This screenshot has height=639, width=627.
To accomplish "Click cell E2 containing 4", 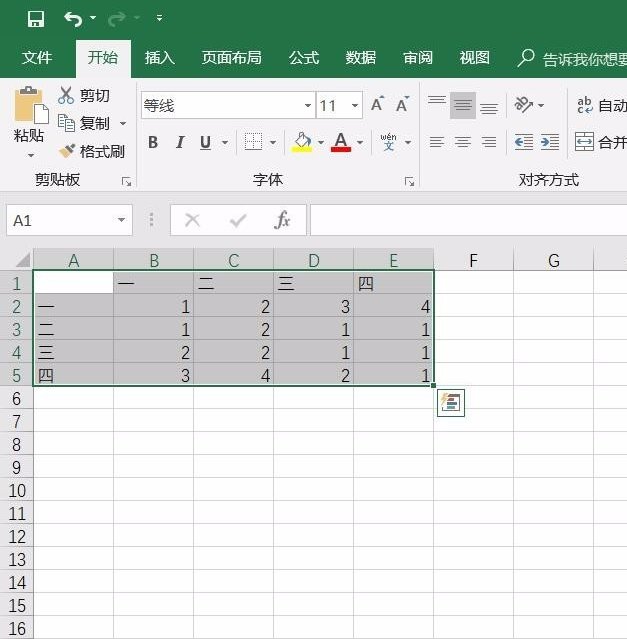I will point(394,306).
